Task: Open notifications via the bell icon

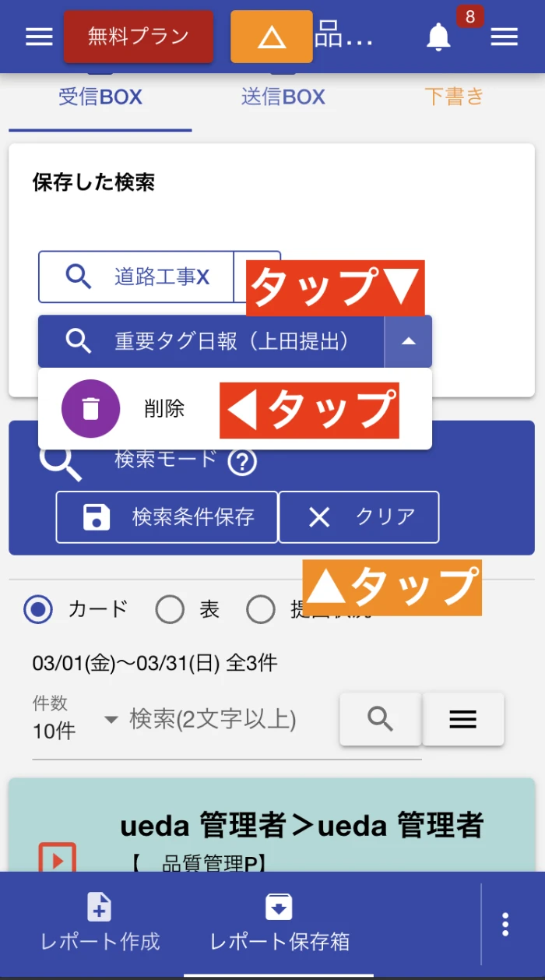Action: coord(438,36)
